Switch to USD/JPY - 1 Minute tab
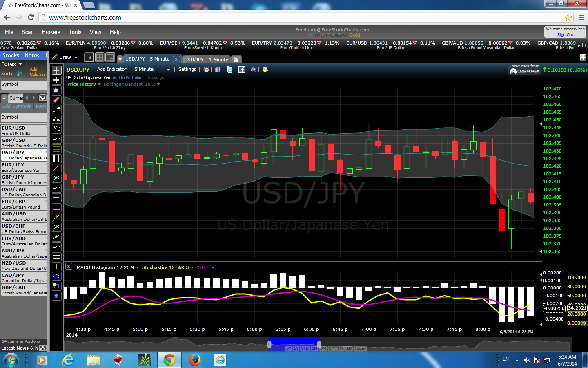 click(x=206, y=60)
